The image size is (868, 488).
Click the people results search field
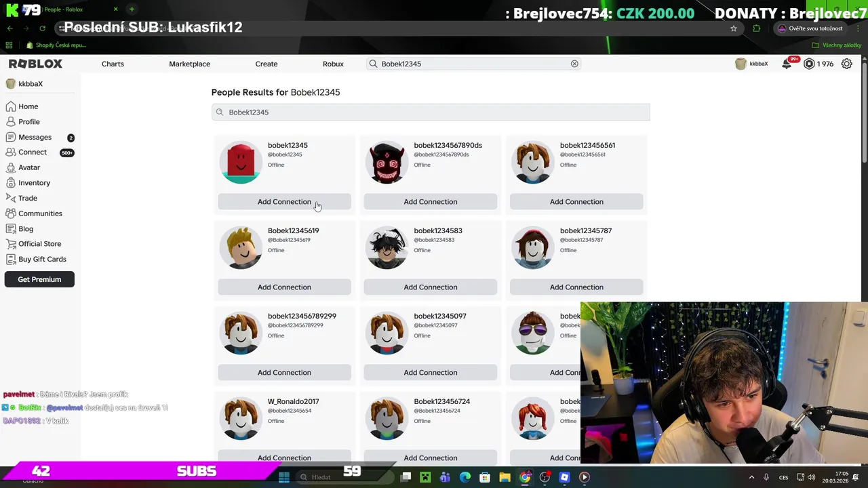[x=431, y=113]
